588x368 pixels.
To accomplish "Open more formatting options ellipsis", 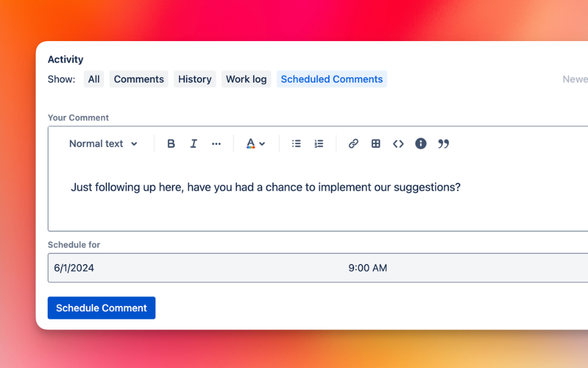I will tap(216, 144).
